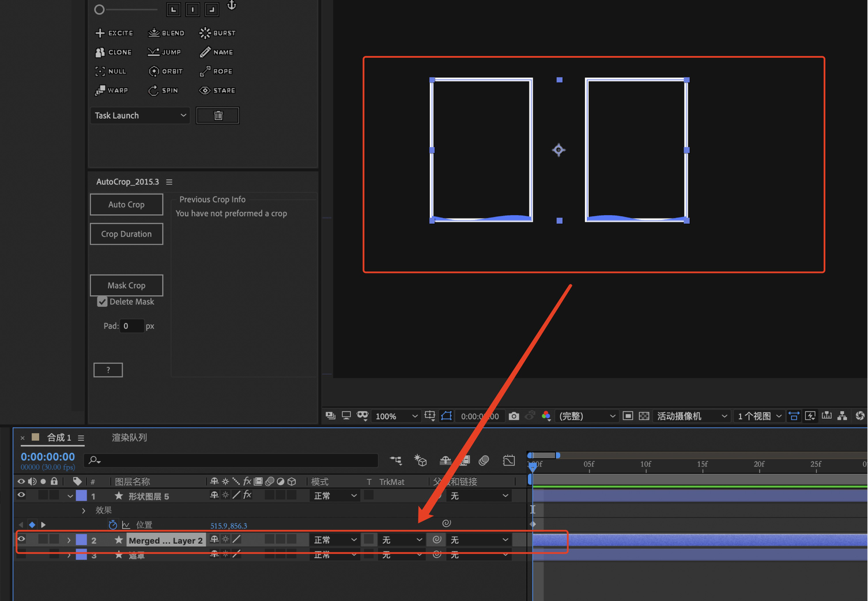Screen dimensions: 868x601
Task: Click the Crop Duration button
Action: click(126, 234)
